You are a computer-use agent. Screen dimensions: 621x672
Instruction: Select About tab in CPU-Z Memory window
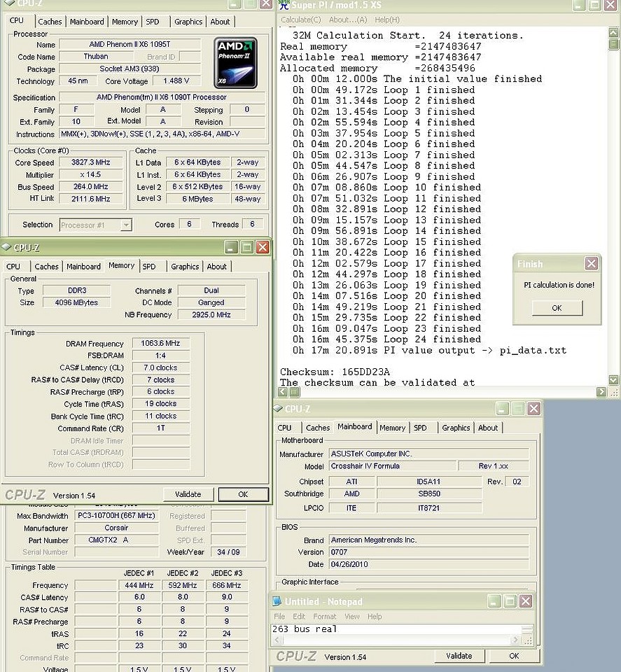tap(217, 267)
